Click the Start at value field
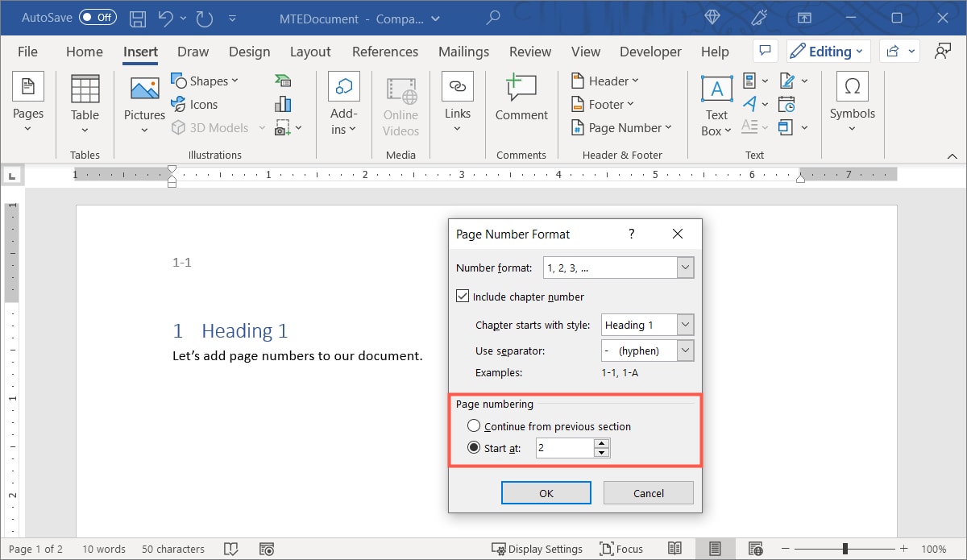Viewport: 967px width, 560px height. coord(564,447)
